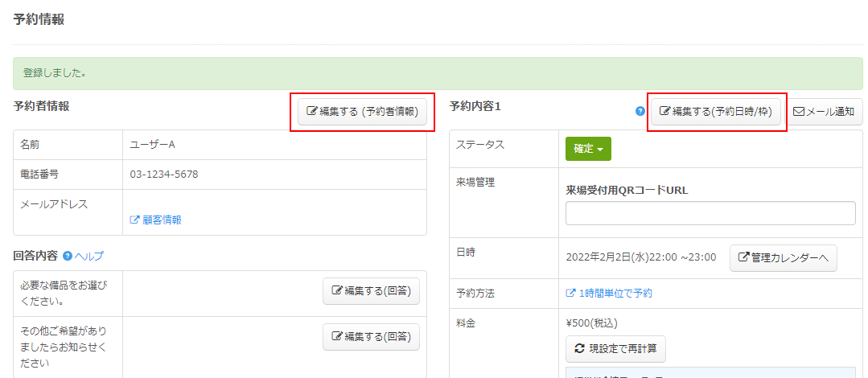Edit the answer for その他ご希望 question
The height and width of the screenshot is (378, 868).
click(371, 338)
